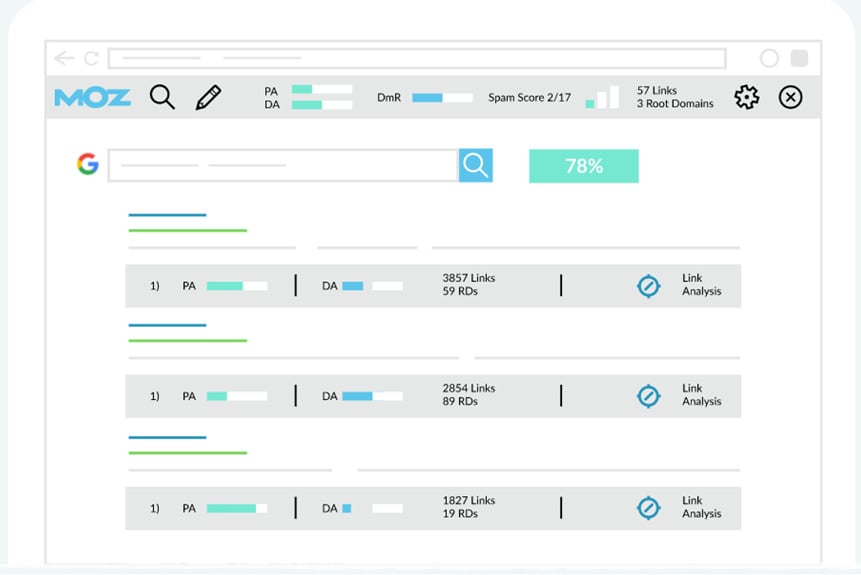The height and width of the screenshot is (575, 861).
Task: Click the round browser profile icon
Action: point(769,58)
